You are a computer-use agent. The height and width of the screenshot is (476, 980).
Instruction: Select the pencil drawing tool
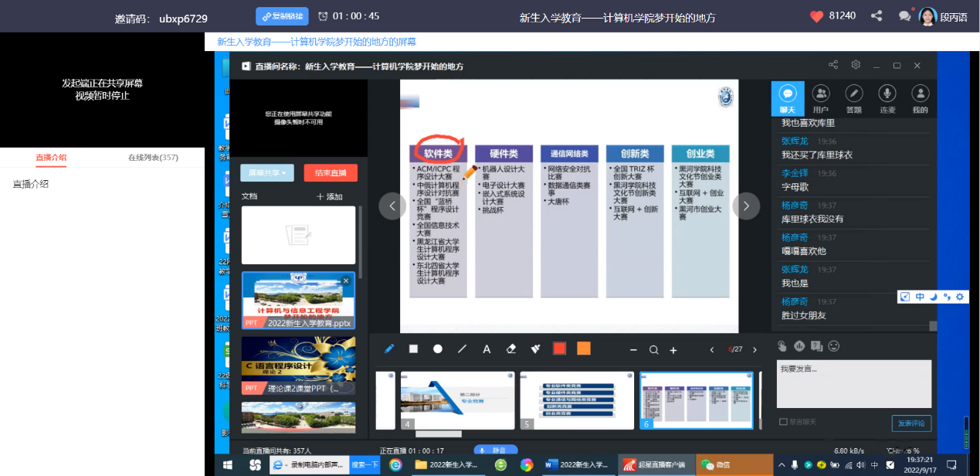tap(389, 349)
